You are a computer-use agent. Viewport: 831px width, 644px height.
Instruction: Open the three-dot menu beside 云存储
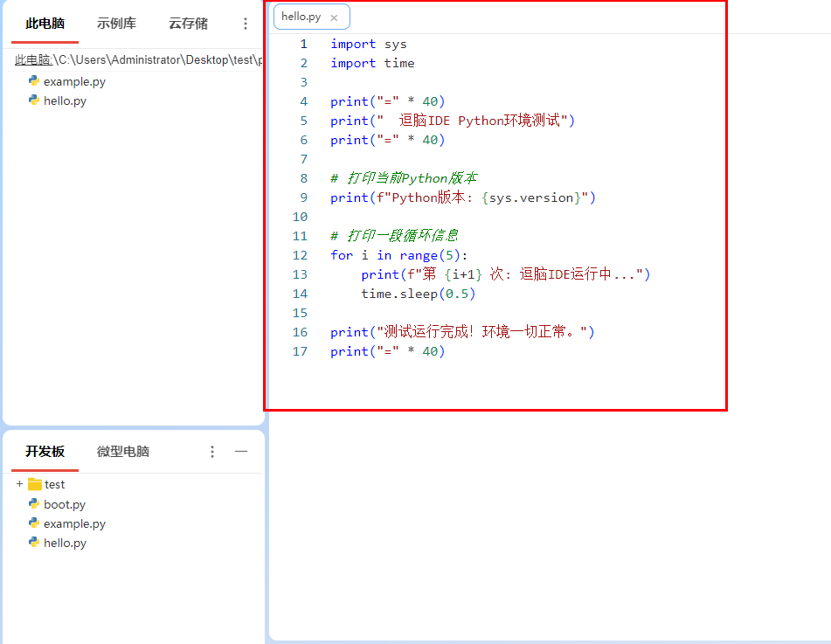click(245, 24)
